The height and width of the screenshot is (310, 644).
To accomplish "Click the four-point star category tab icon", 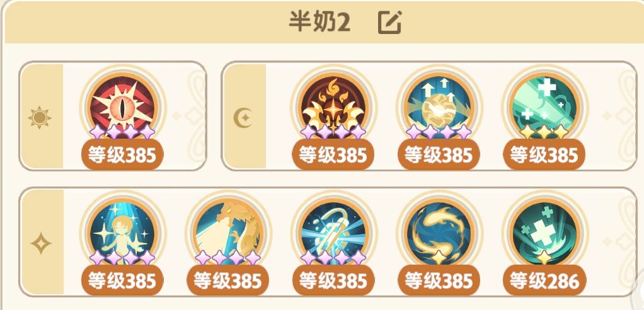I will pyautogui.click(x=41, y=243).
